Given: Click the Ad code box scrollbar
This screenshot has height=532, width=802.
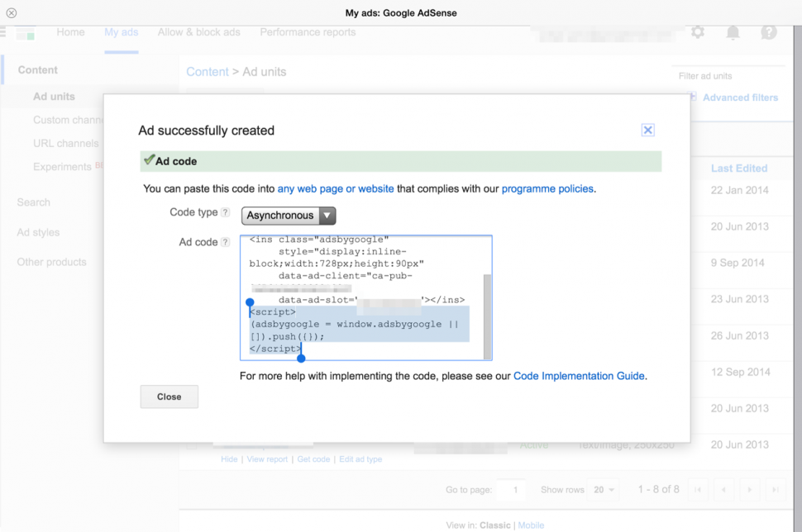Looking at the screenshot, I should point(488,317).
